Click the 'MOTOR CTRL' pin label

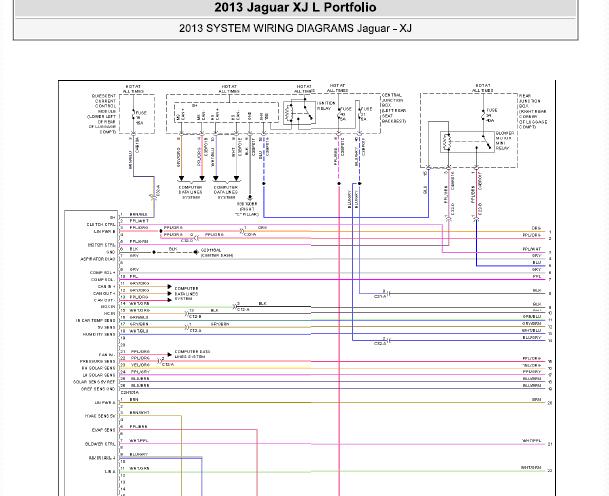tap(101, 245)
